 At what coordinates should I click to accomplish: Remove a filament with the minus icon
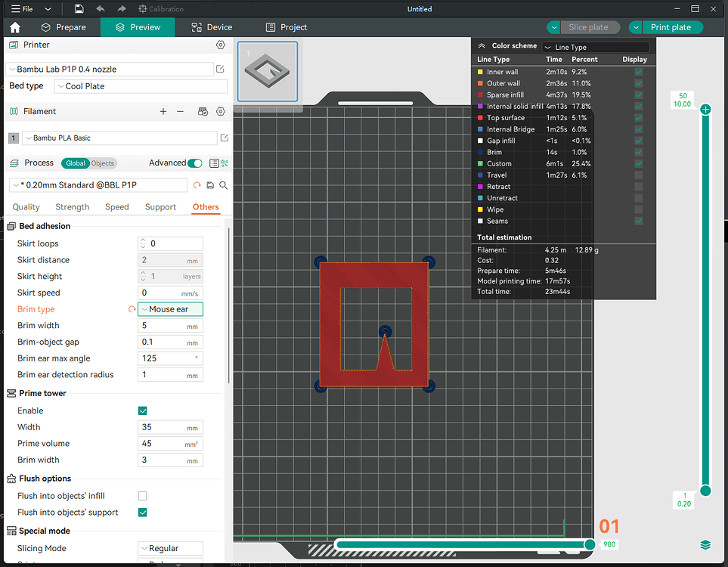pos(180,111)
